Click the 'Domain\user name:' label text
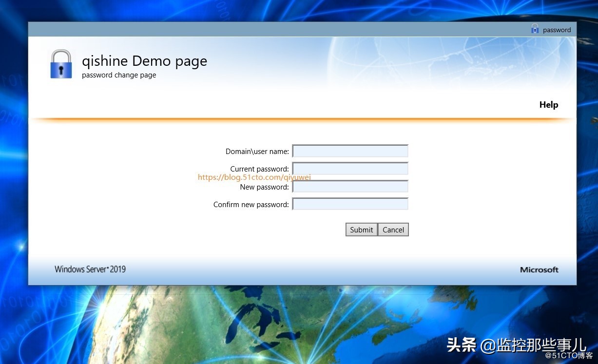The height and width of the screenshot is (364, 598). click(x=257, y=151)
